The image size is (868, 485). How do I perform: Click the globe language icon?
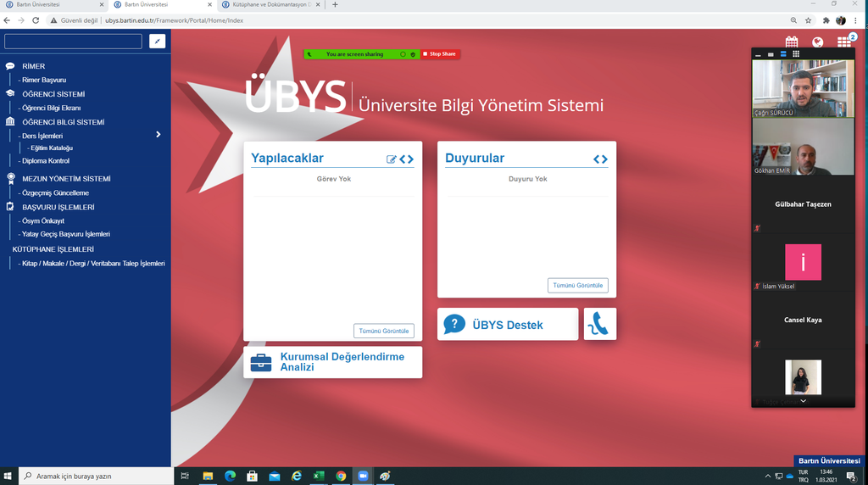coord(817,42)
